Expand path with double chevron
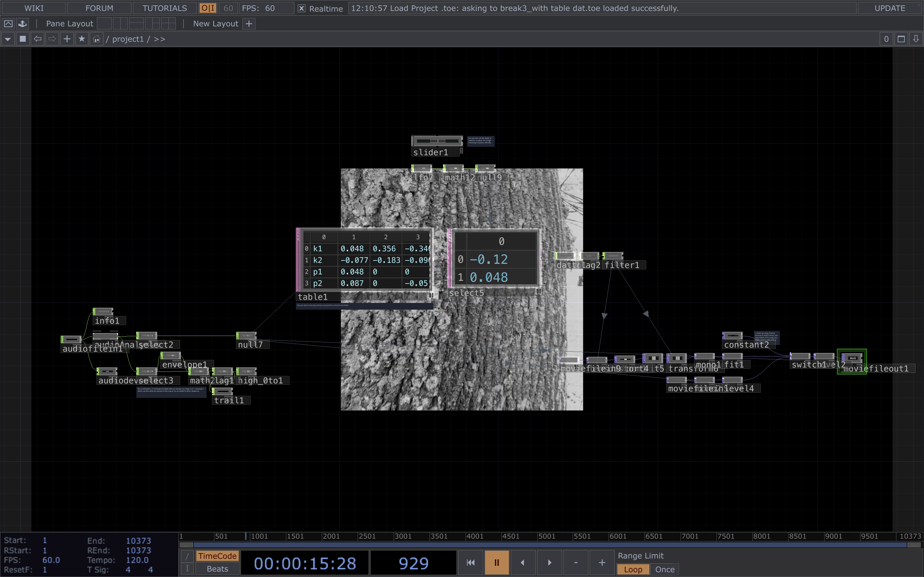 click(159, 39)
